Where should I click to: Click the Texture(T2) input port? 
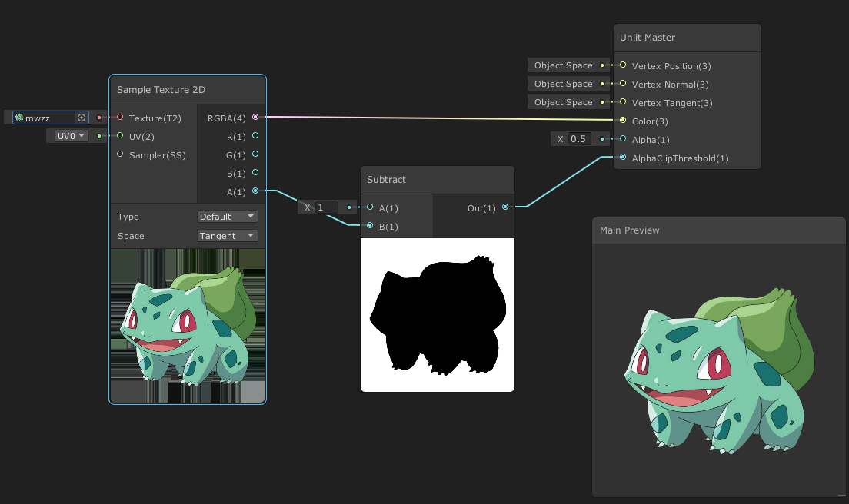pos(120,118)
